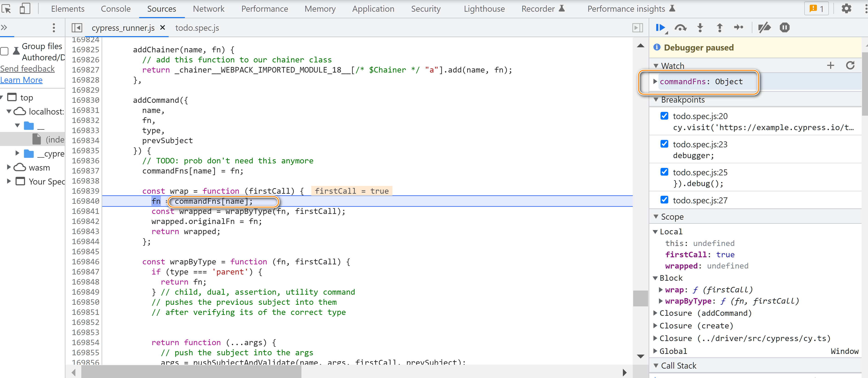Click Send feedback link
The image size is (868, 378).
click(x=27, y=69)
